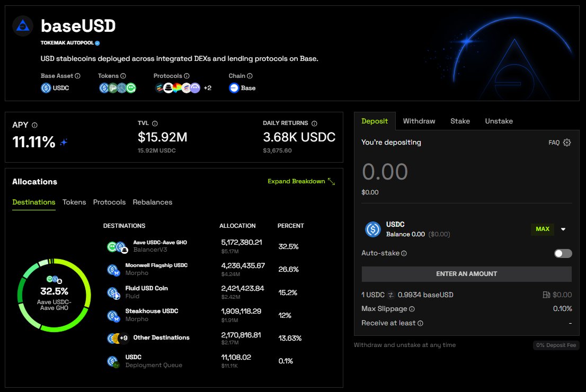Image resolution: width=586 pixels, height=392 pixels.
Task: Open the APY info icon
Action: [x=34, y=125]
